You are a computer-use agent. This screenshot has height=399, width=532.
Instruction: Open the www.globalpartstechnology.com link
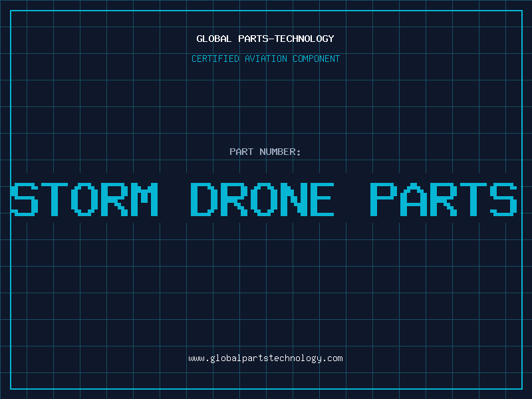(x=265, y=358)
